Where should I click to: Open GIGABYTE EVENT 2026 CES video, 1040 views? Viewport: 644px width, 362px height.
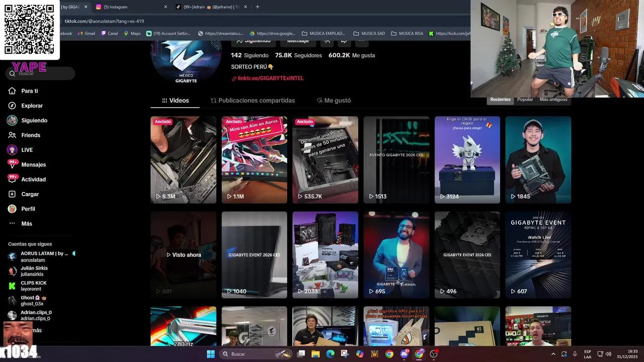point(254,255)
